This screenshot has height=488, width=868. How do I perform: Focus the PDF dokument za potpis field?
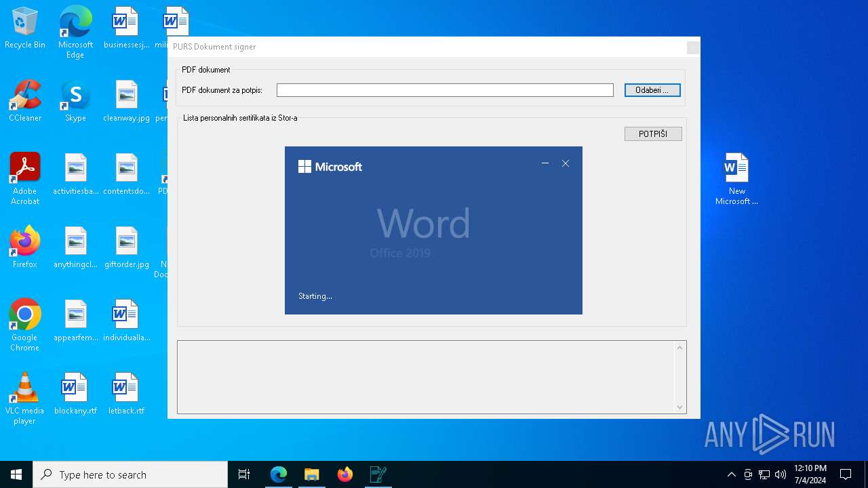coord(445,90)
